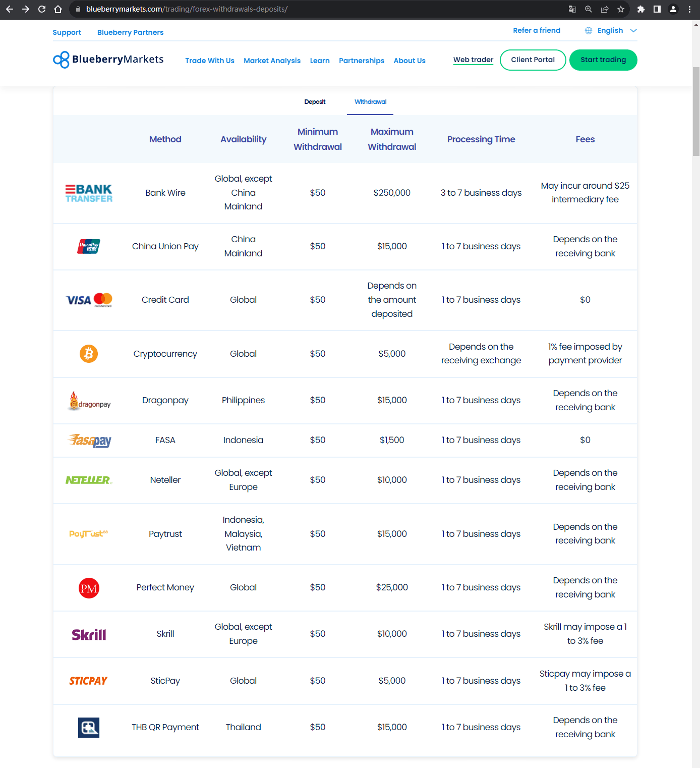Click the UnionPay logo

pos(89,246)
